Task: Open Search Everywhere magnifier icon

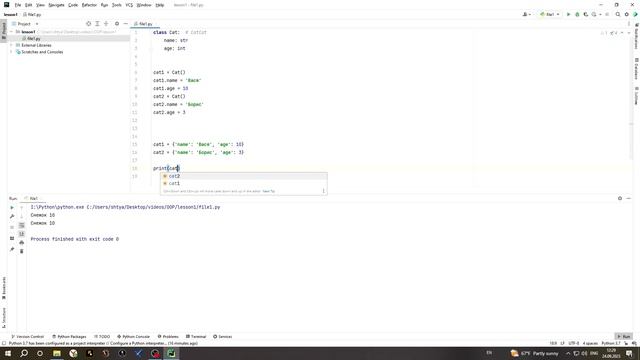Action: click(618, 14)
